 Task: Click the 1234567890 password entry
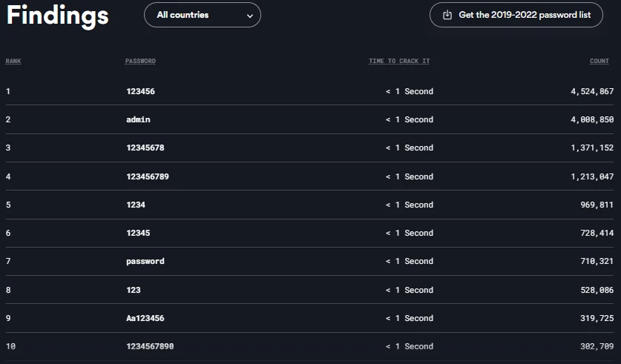[150, 346]
